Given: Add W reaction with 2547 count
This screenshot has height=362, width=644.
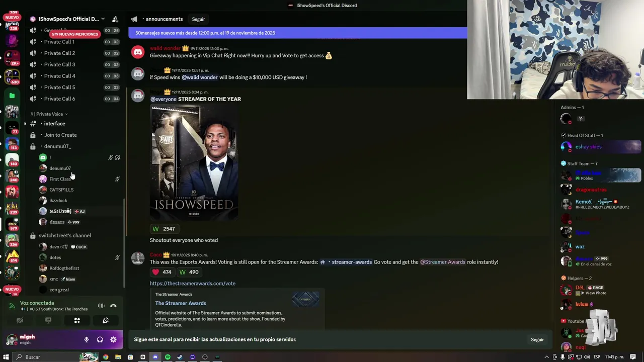Looking at the screenshot, I should 164,229.
